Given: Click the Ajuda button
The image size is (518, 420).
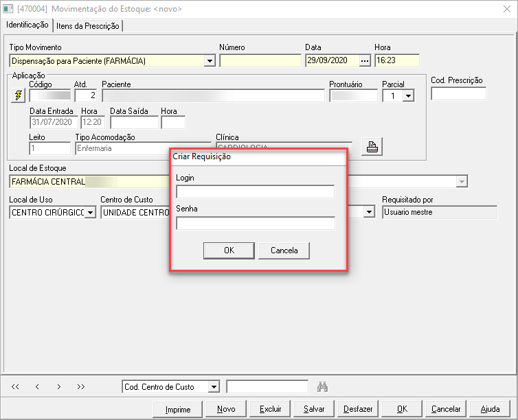Looking at the screenshot, I should (x=490, y=409).
